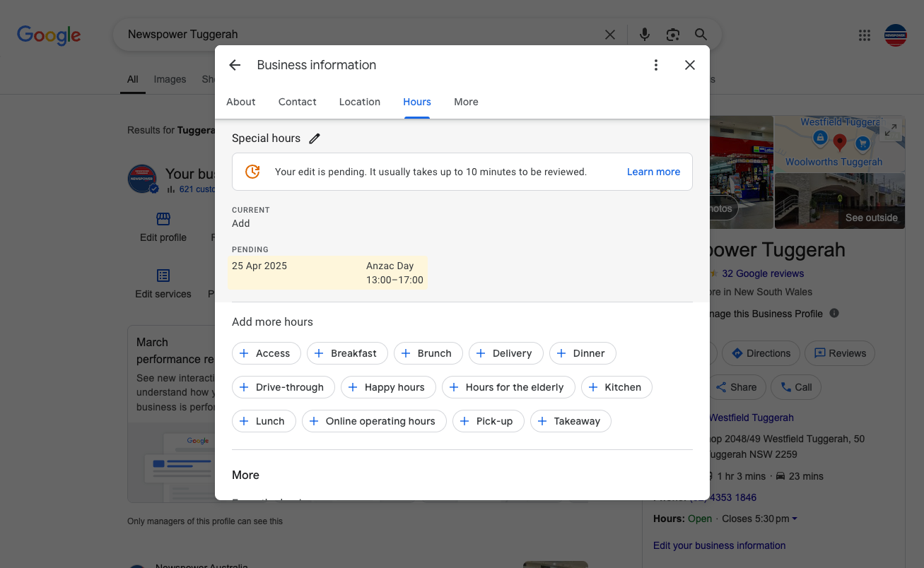Select the Hours tab

coord(417,102)
